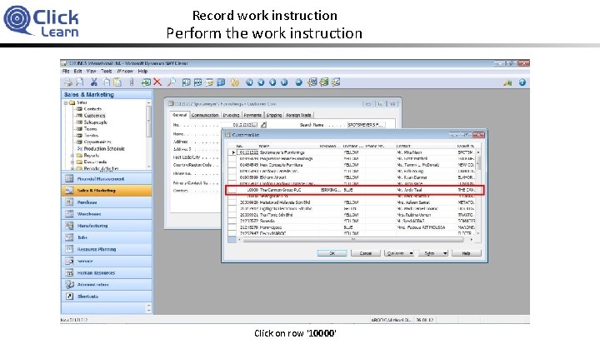This screenshot has width=600, height=364.
Task: Click contact cell Mr. Andy Teal
Action: (x=409, y=190)
